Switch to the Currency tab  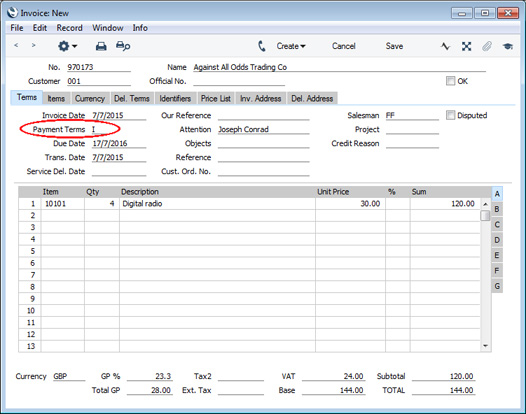[90, 99]
